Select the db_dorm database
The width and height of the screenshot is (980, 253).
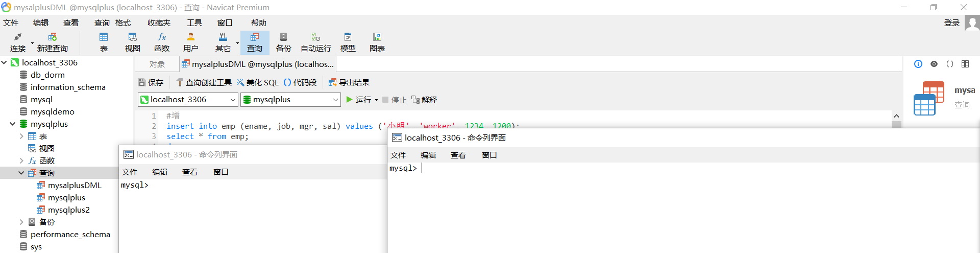pyautogui.click(x=47, y=75)
